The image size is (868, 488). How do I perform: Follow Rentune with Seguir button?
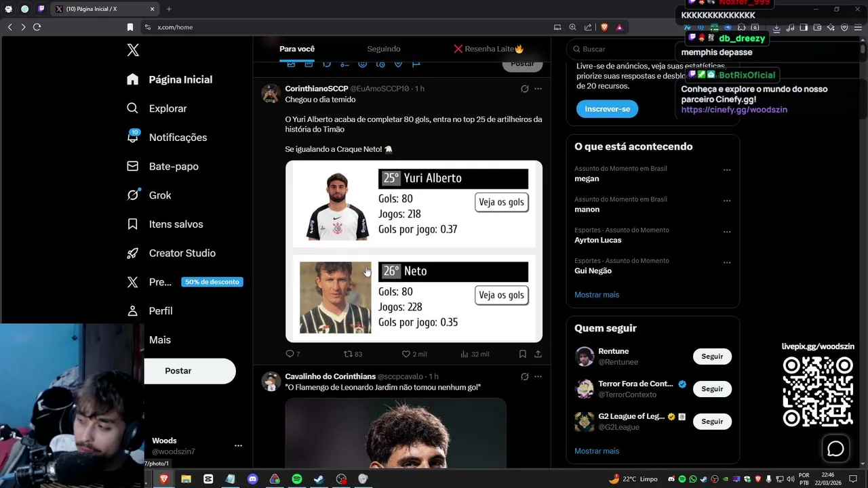click(x=712, y=357)
